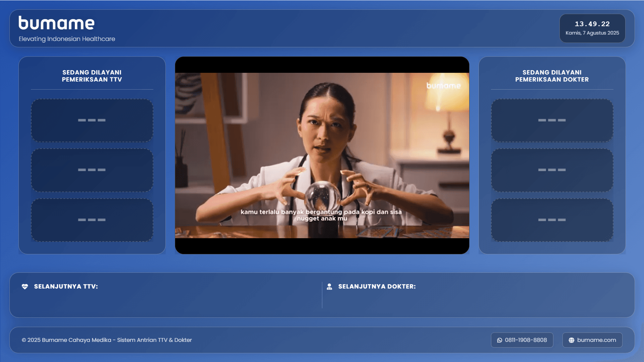Select the first empty Dokter queue slot
The width and height of the screenshot is (644, 362).
[552, 120]
